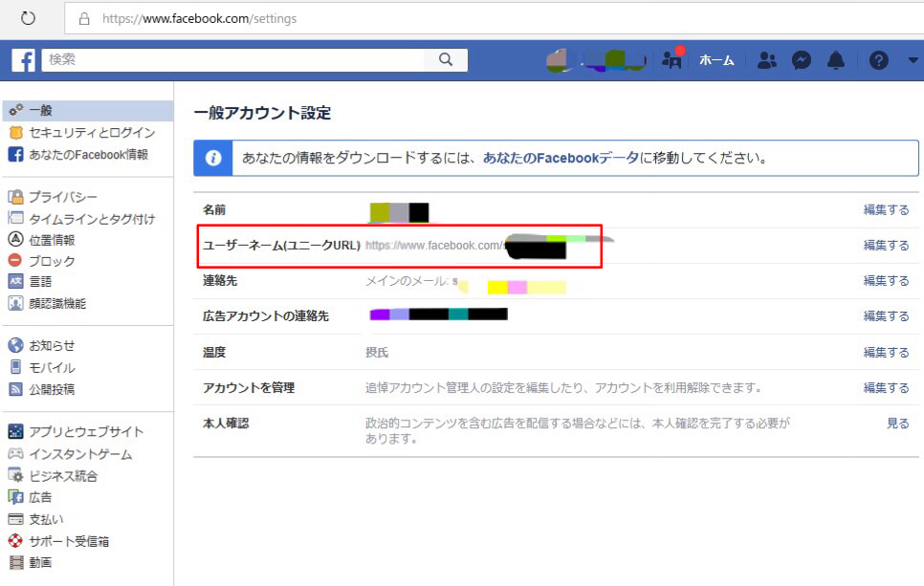Open 動画 settings via the video icon
The width and height of the screenshot is (924, 586).
pyautogui.click(x=13, y=563)
